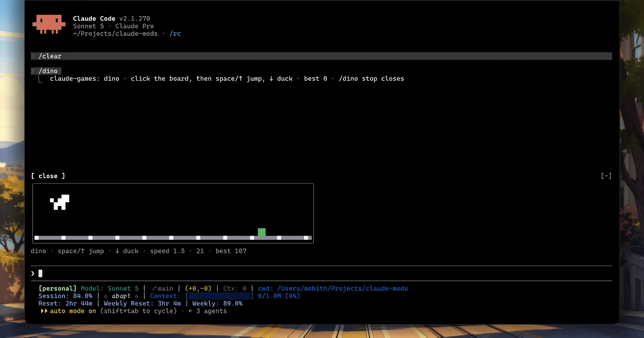Click the Claude Code pixel mascot logo
Image resolution: width=644 pixels, height=338 pixels.
click(x=49, y=24)
